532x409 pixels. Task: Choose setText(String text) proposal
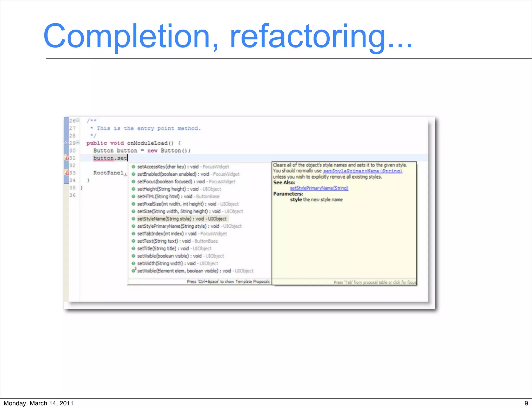[x=178, y=241]
